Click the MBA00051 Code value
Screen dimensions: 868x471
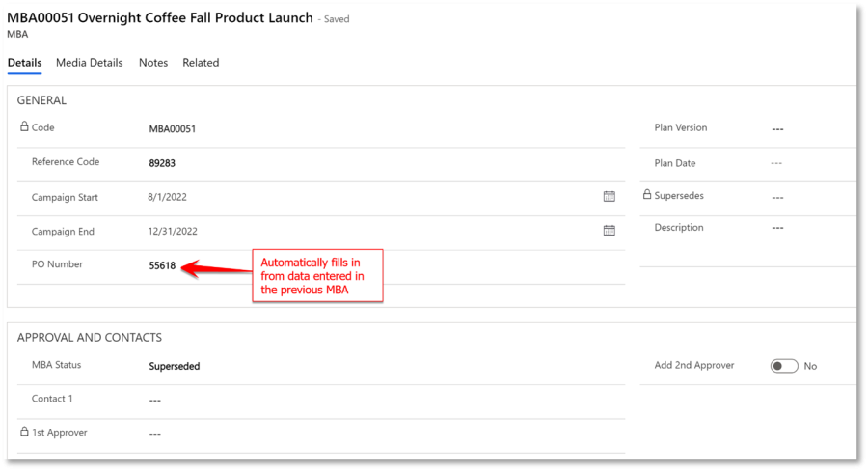point(173,128)
